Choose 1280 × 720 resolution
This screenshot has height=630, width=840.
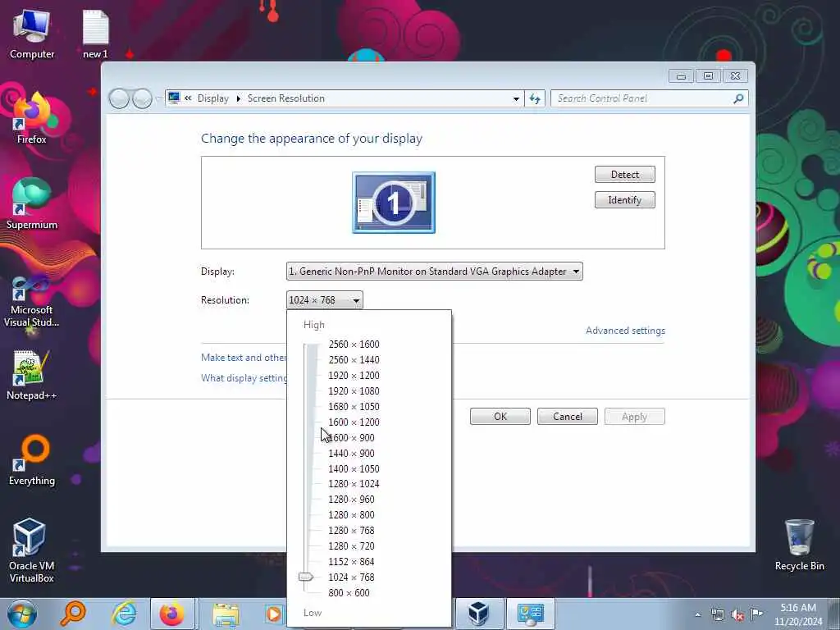[x=351, y=546]
